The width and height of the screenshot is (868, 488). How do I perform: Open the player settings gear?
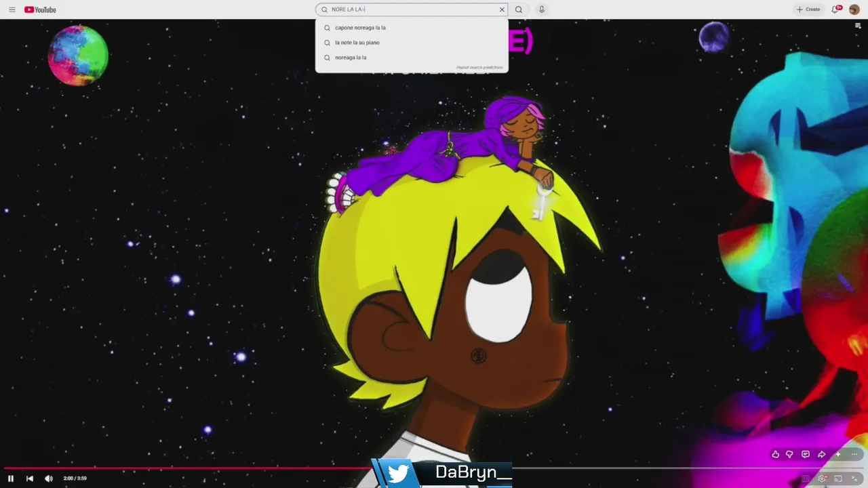(822, 479)
